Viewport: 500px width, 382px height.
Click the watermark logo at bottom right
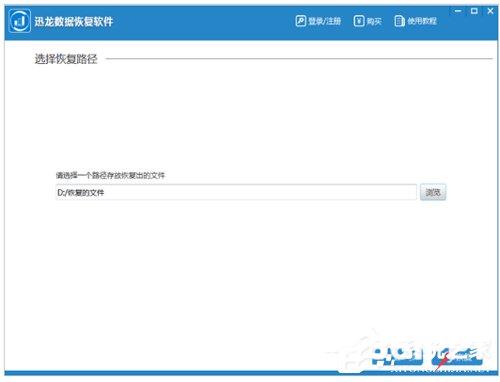pos(427,357)
